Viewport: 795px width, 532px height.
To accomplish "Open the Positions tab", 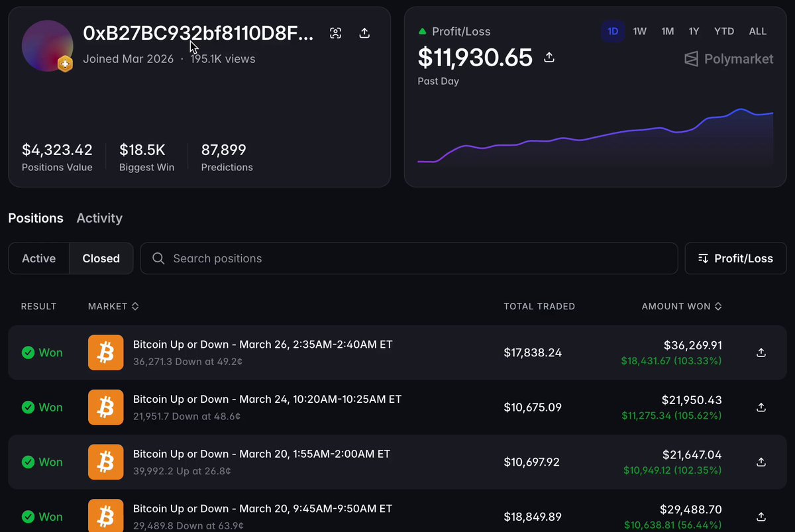I will (36, 218).
